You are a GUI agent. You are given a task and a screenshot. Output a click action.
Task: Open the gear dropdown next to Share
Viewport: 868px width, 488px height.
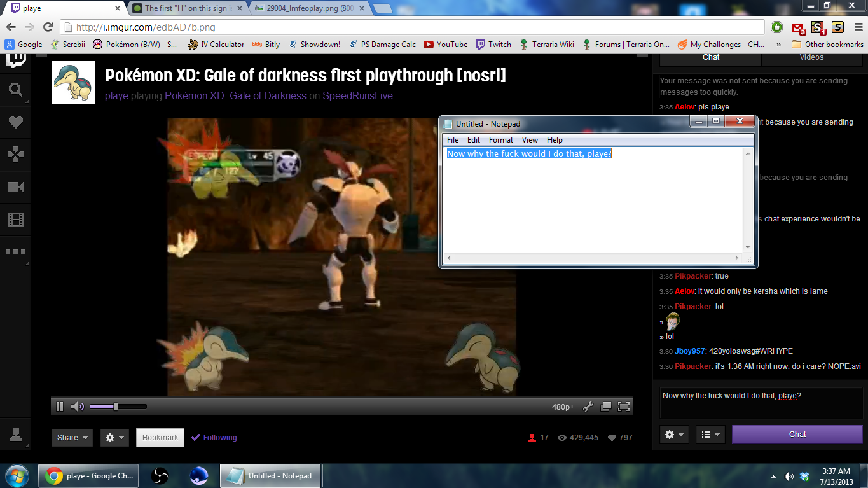pyautogui.click(x=114, y=438)
